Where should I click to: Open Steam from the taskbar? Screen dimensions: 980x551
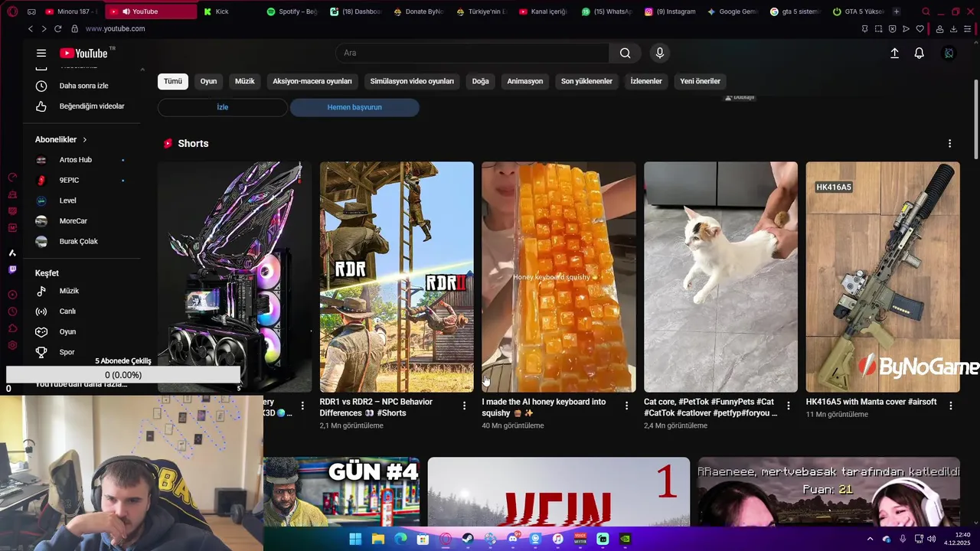tap(468, 539)
